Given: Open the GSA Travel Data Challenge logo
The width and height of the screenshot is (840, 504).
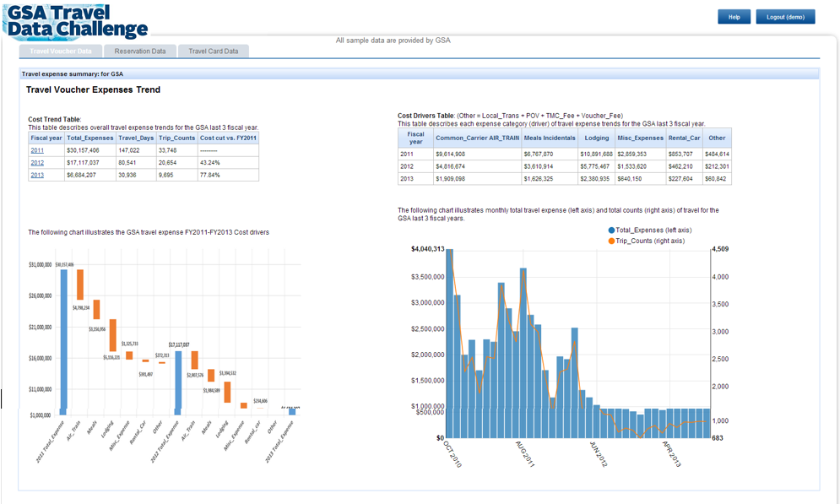Looking at the screenshot, I should click(x=76, y=21).
